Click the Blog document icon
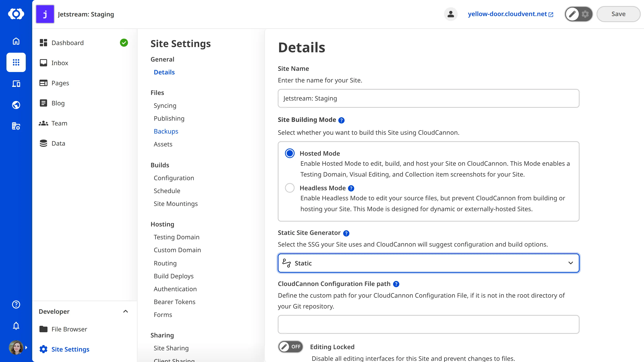Image resolution: width=644 pixels, height=362 pixels. point(43,103)
